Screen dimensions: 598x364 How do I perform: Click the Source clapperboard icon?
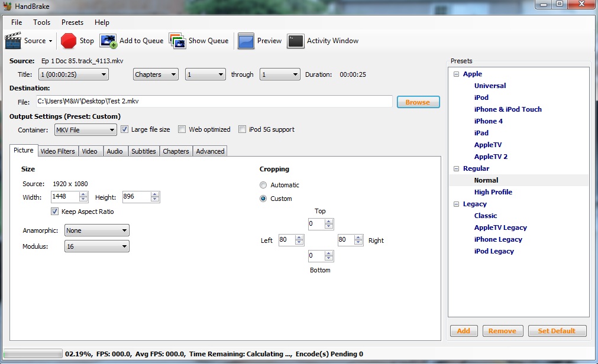(x=13, y=40)
